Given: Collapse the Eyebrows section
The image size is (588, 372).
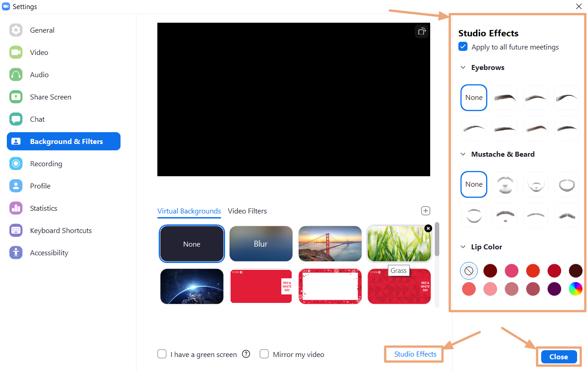Looking at the screenshot, I should click(x=463, y=67).
